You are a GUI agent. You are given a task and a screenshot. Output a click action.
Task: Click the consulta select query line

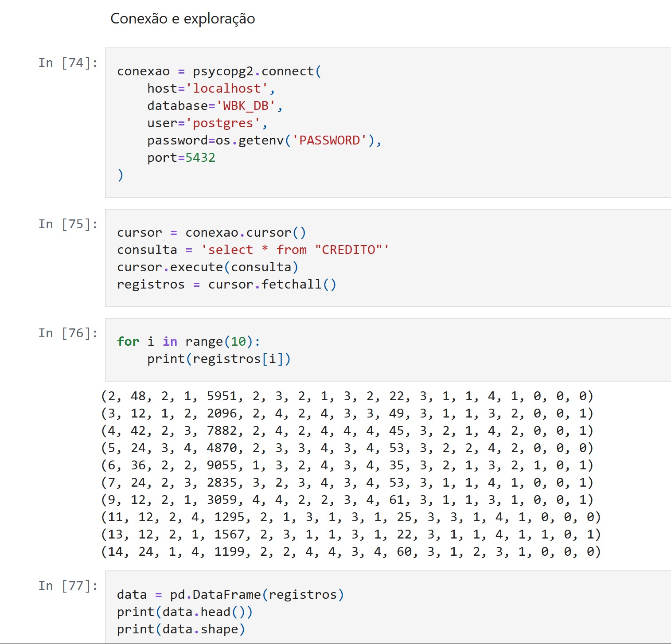coord(253,250)
